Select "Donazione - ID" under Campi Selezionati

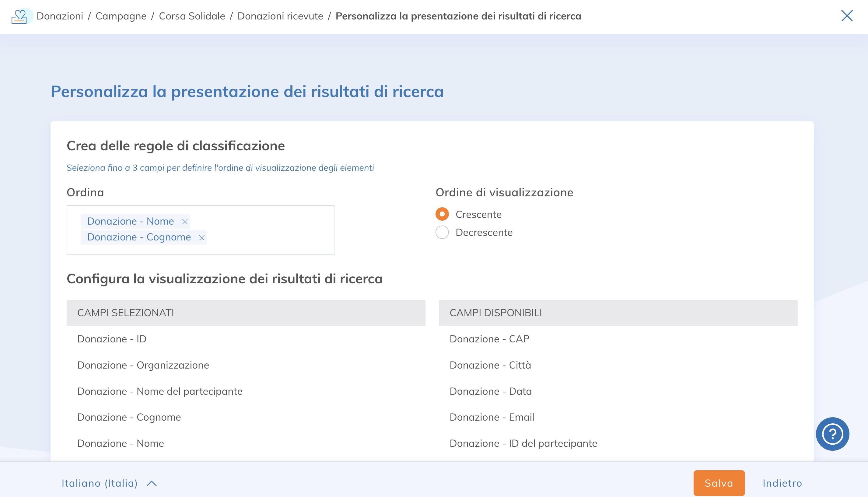click(x=112, y=339)
